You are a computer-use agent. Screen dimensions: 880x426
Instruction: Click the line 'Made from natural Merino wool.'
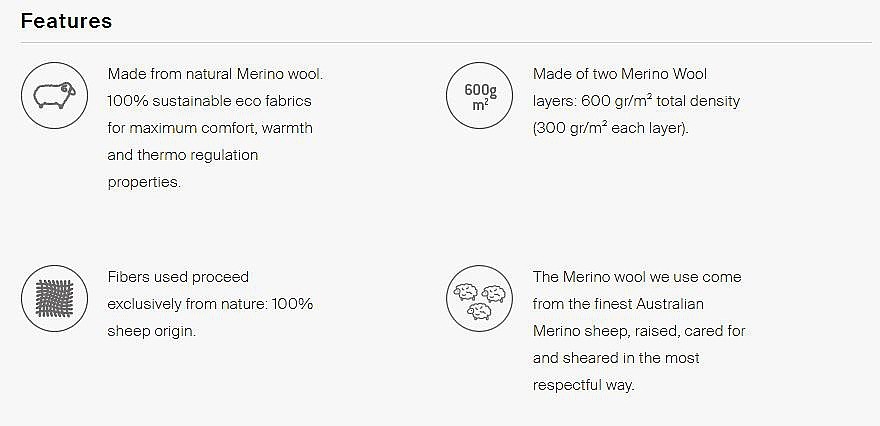pyautogui.click(x=215, y=74)
